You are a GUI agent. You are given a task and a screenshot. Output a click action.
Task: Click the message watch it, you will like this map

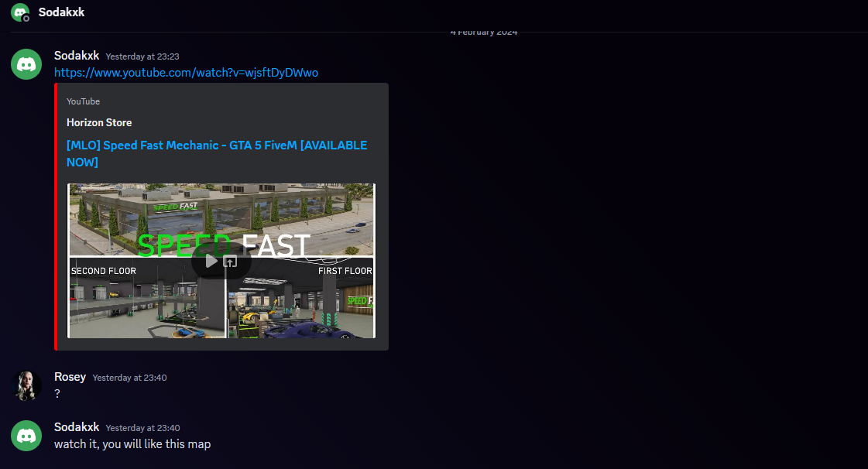(x=132, y=443)
